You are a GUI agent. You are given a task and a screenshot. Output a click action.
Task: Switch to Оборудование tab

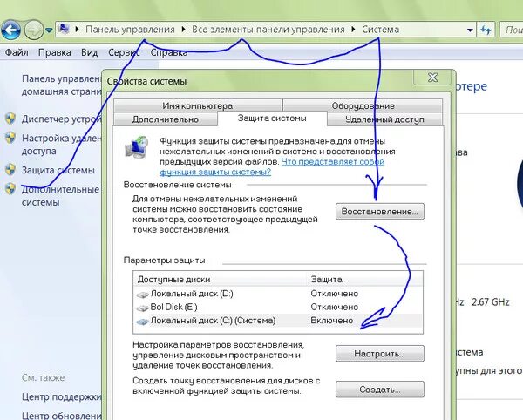tap(363, 105)
